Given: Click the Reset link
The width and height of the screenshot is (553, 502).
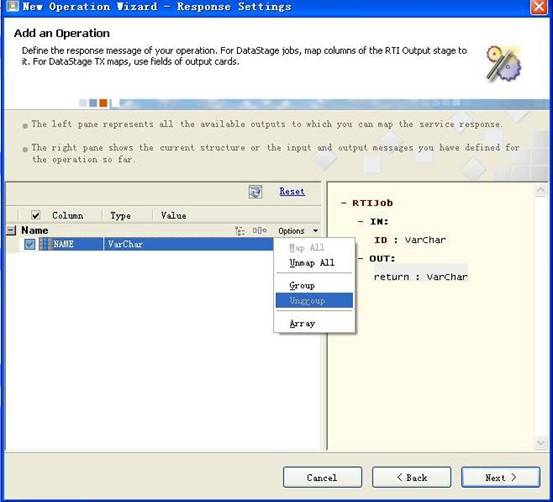Looking at the screenshot, I should [292, 191].
